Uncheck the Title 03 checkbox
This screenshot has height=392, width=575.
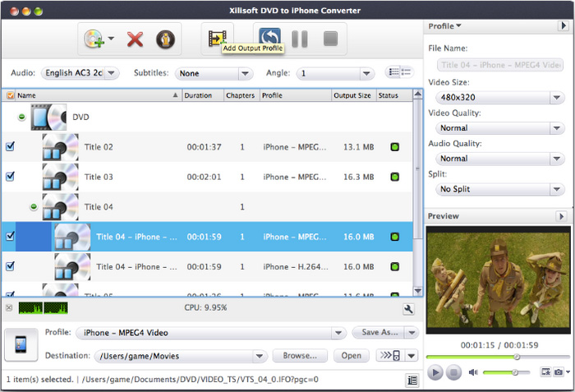10,177
